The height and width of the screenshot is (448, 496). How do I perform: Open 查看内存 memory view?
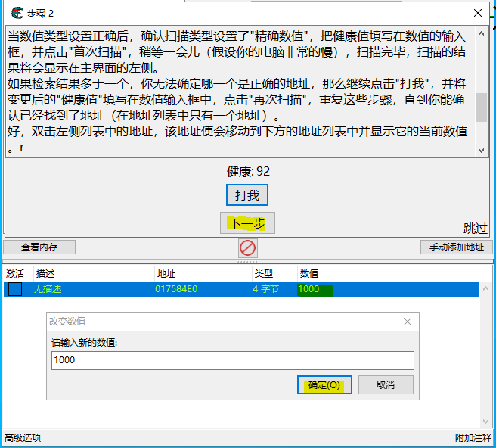point(39,247)
